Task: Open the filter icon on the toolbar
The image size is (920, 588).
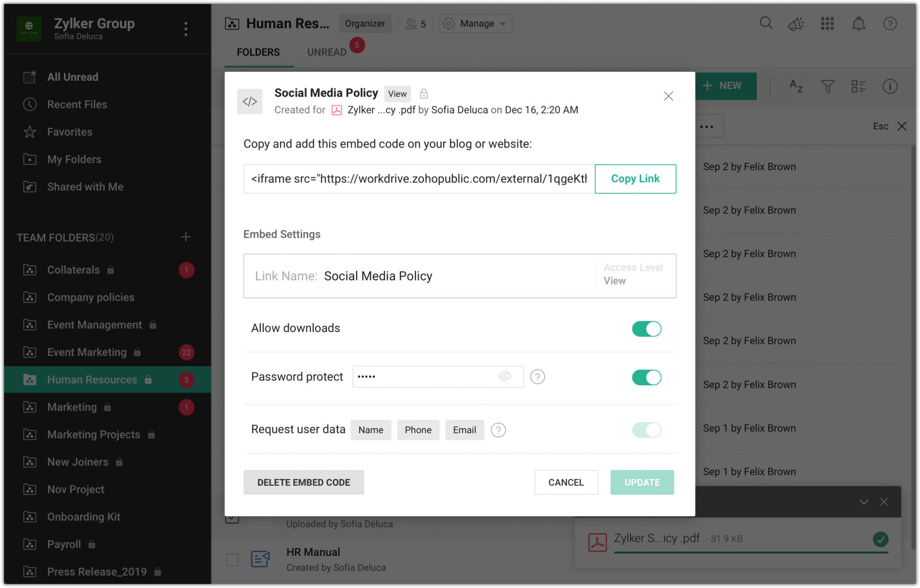Action: click(x=827, y=86)
